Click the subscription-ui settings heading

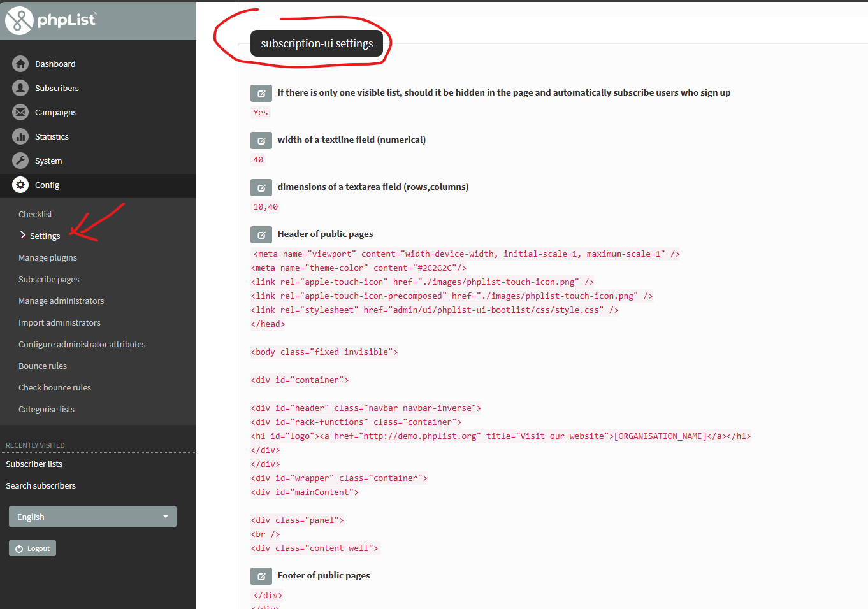(x=317, y=43)
